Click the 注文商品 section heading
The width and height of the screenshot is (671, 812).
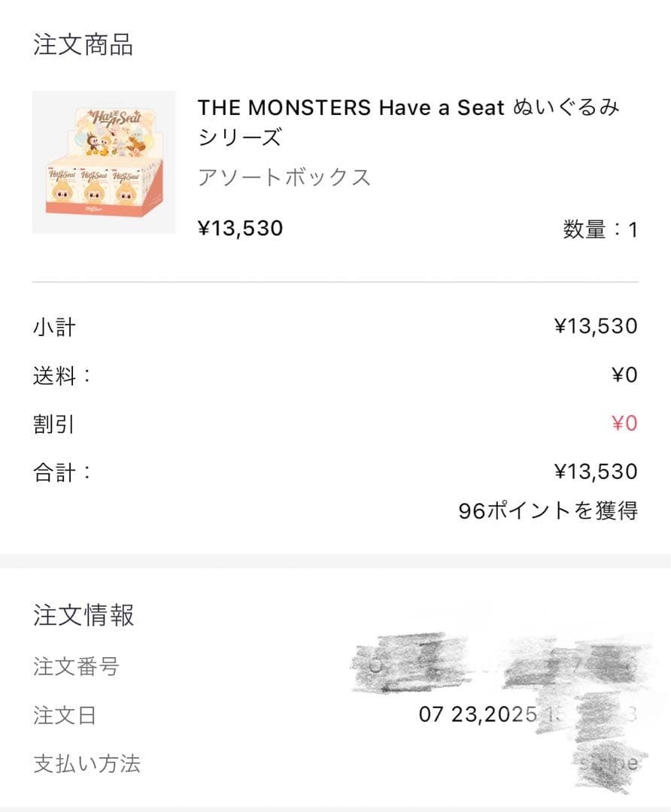click(83, 45)
